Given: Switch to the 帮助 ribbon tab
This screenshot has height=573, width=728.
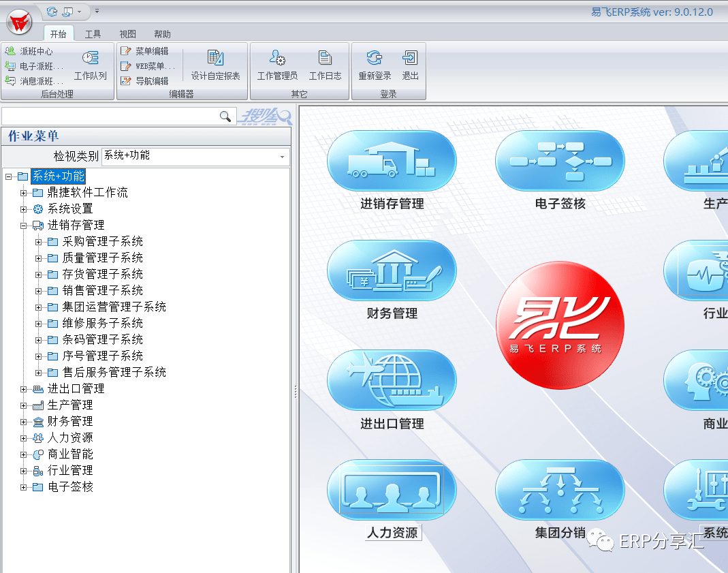Looking at the screenshot, I should click(x=163, y=34).
